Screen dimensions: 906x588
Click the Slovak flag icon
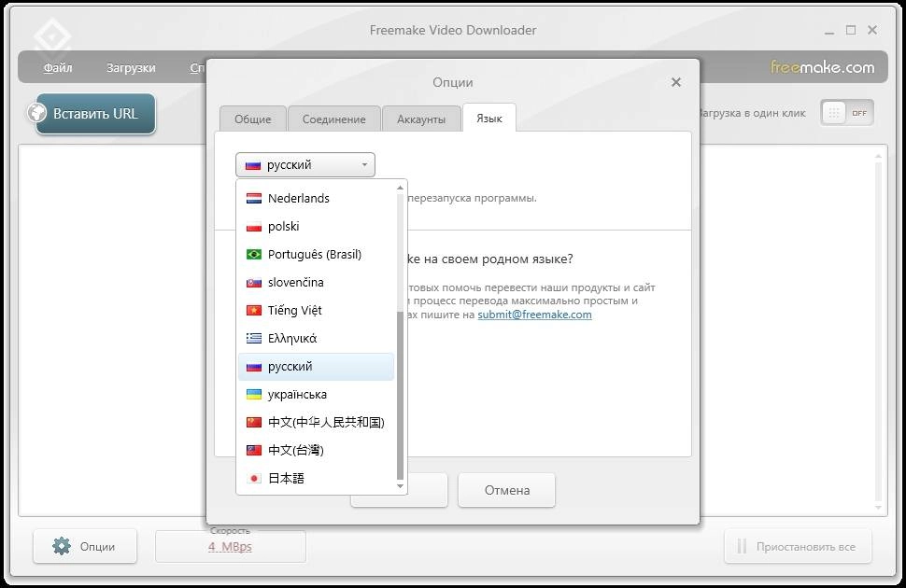click(254, 283)
